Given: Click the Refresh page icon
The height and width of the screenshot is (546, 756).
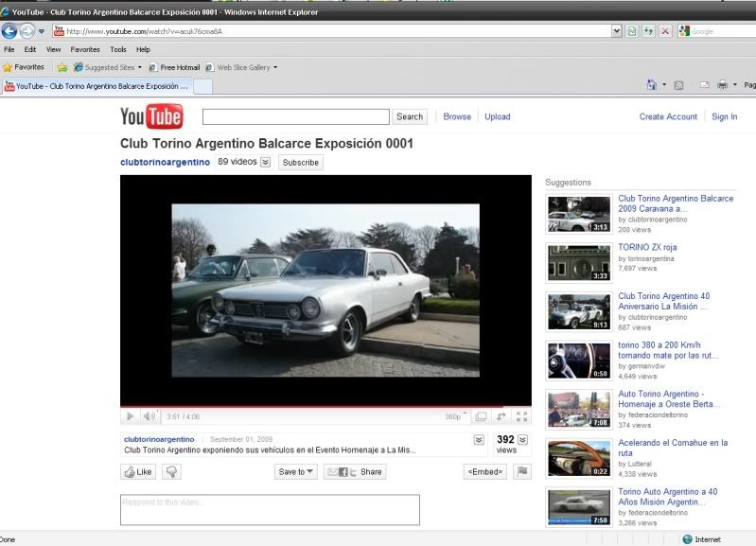Looking at the screenshot, I should coord(648,31).
